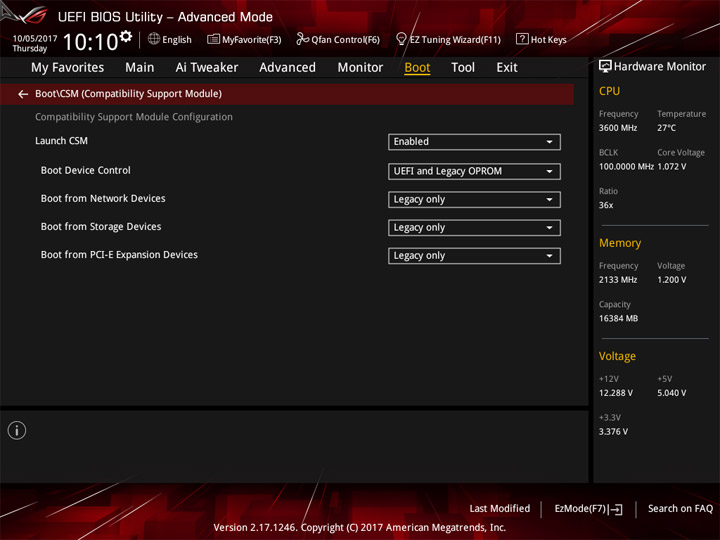Image resolution: width=720 pixels, height=540 pixels.
Task: Click Compatibility Support Module Configuration heading
Action: pyautogui.click(x=134, y=117)
